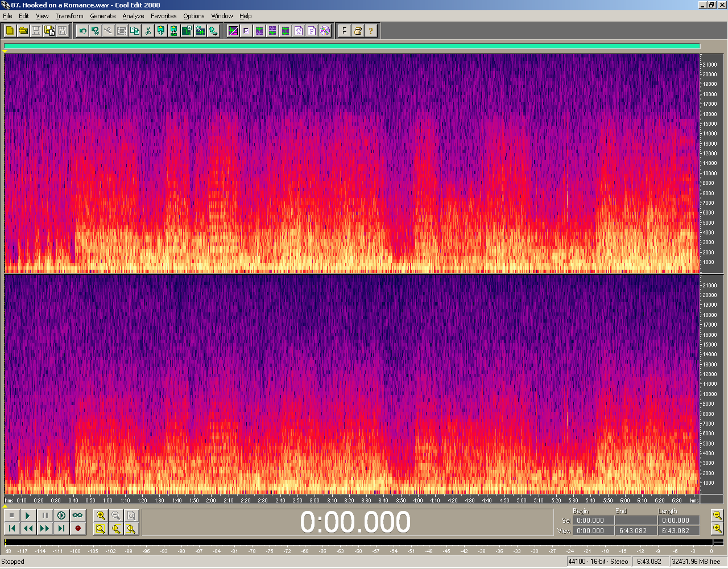728x569 pixels.
Task: Click the Cut scissors toolbar icon
Action: [x=148, y=31]
